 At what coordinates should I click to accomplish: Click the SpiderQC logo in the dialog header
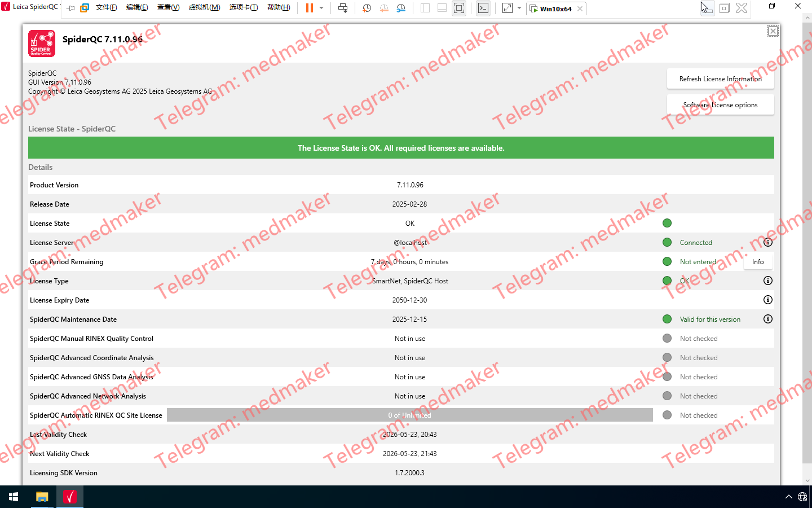[x=42, y=43]
